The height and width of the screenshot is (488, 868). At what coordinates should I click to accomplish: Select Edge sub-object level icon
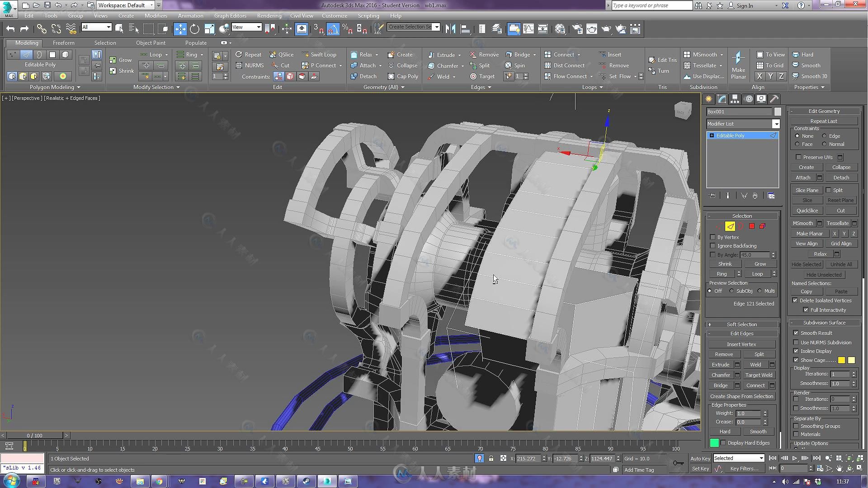click(730, 226)
